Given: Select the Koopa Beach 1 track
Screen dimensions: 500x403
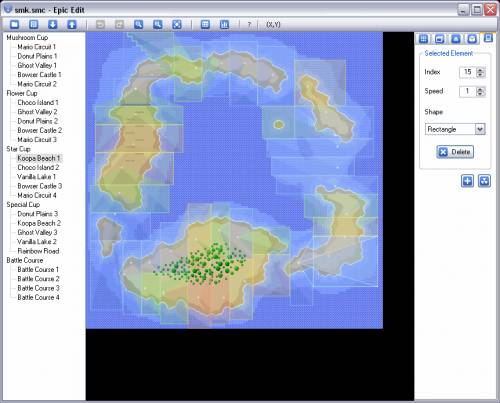Looking at the screenshot, I should coord(39,158).
